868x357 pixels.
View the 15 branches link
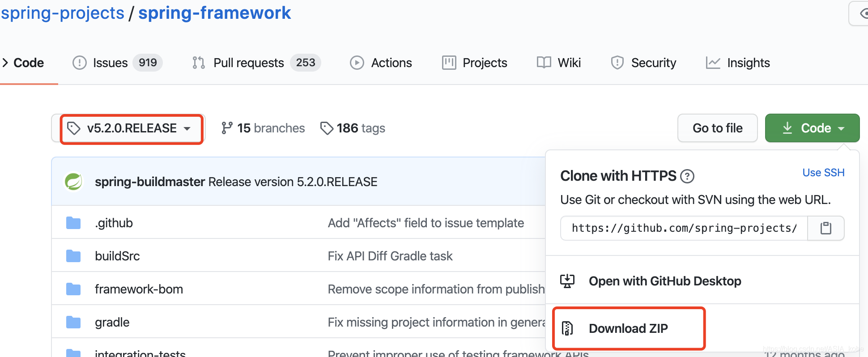(263, 128)
